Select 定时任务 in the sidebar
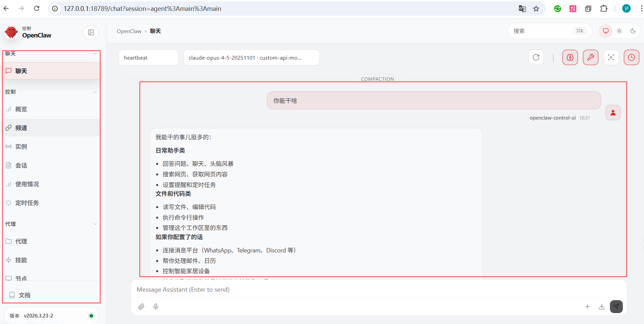The width and height of the screenshot is (644, 324). point(27,203)
